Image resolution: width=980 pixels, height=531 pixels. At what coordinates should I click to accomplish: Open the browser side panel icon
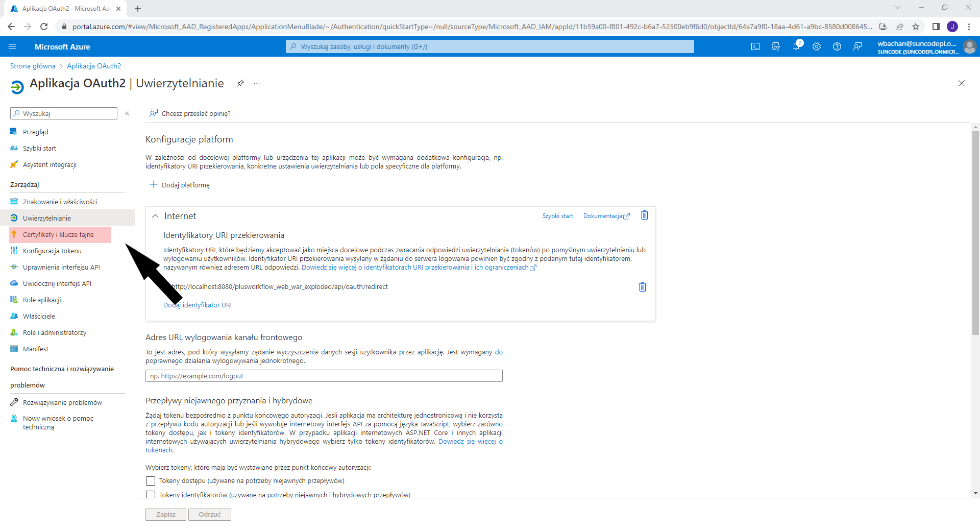tap(936, 27)
